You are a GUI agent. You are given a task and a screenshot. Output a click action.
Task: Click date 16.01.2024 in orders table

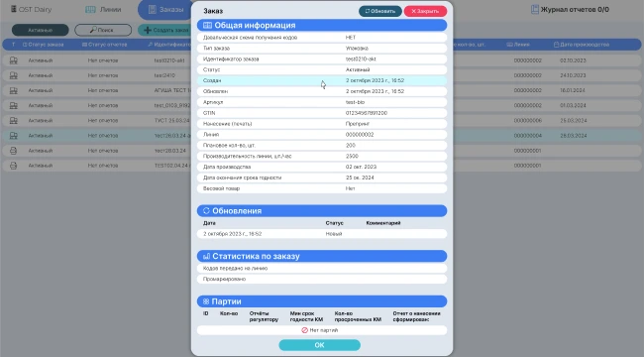click(573, 90)
